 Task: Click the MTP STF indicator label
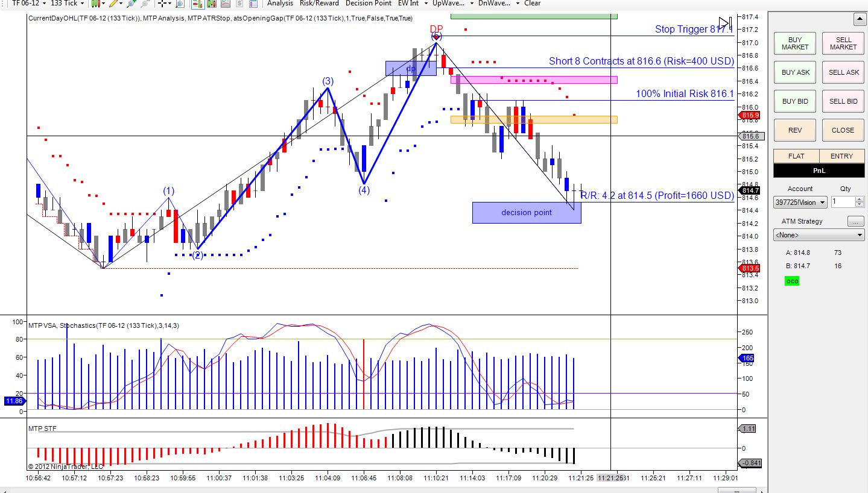point(42,429)
